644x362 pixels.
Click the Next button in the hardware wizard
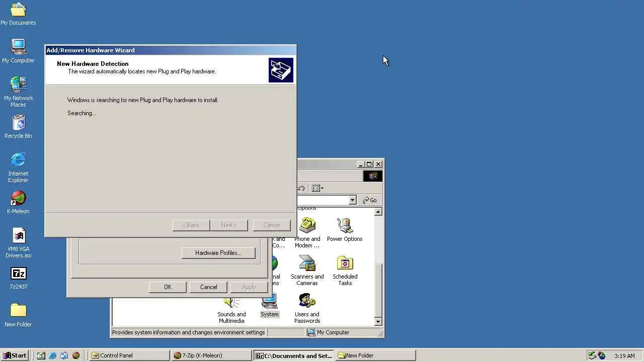pos(229,225)
